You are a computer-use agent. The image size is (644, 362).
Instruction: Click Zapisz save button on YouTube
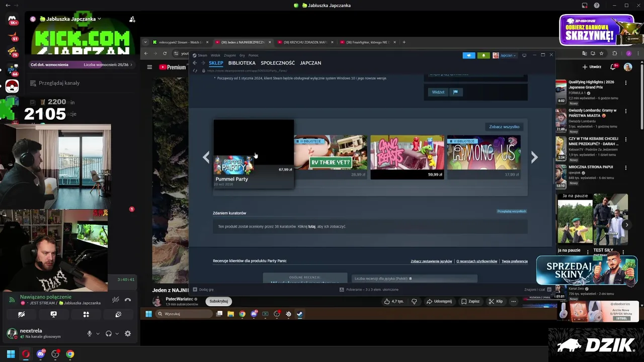[x=470, y=301]
